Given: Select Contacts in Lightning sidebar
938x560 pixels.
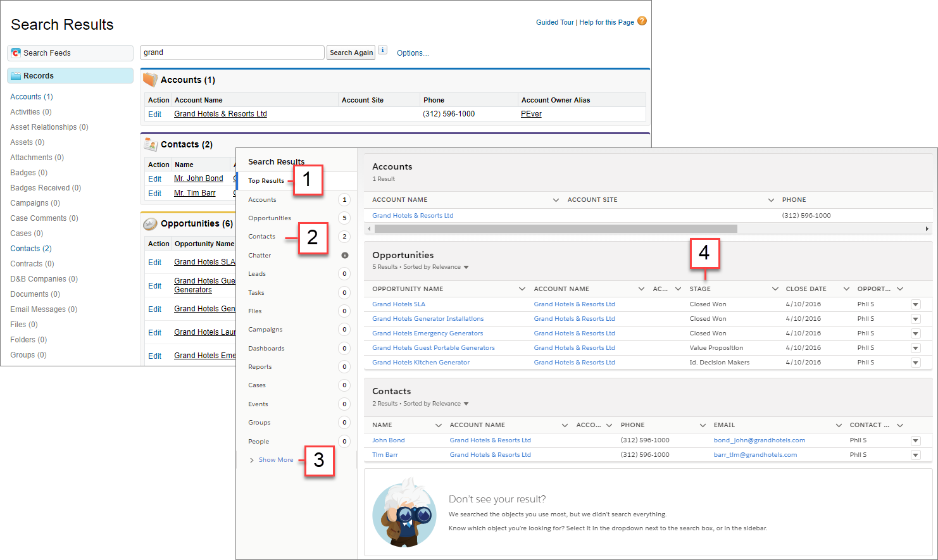Looking at the screenshot, I should pos(261,237).
